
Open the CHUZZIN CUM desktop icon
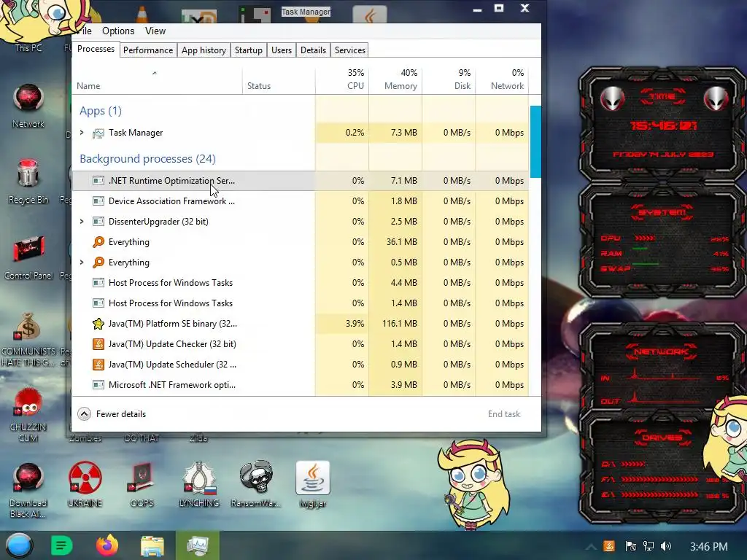pos(28,414)
